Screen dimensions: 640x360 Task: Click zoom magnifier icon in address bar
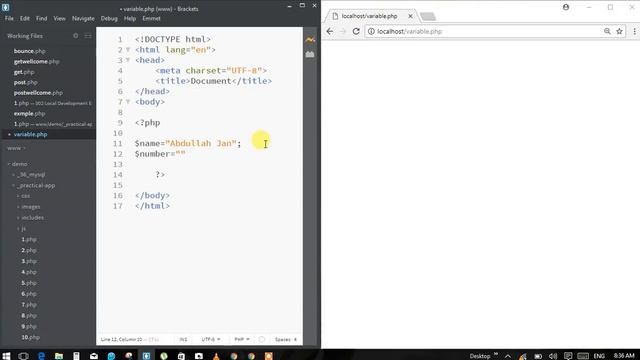click(607, 31)
